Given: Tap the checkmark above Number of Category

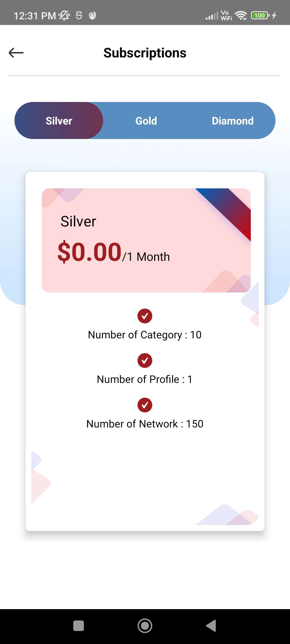Looking at the screenshot, I should click(145, 316).
